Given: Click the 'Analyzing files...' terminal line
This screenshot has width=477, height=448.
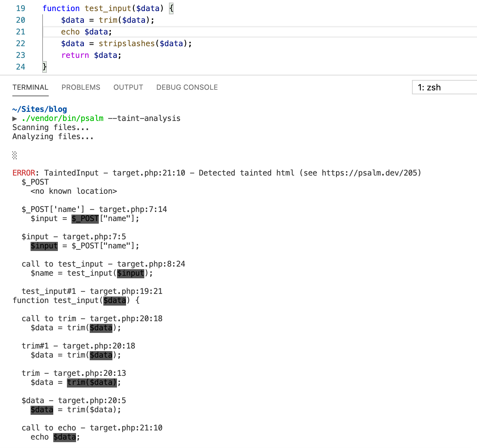Looking at the screenshot, I should tap(53, 136).
